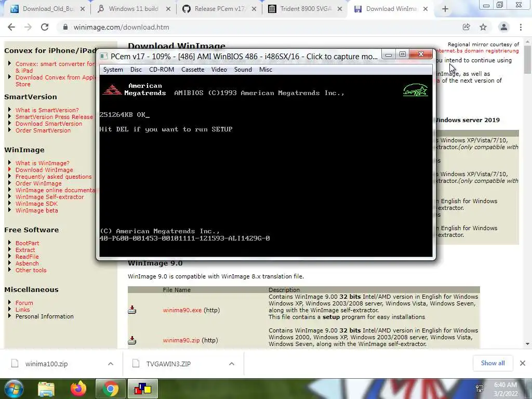Click the address bar with winimage.com/download.htm
The height and width of the screenshot is (399, 532).
pyautogui.click(x=264, y=27)
